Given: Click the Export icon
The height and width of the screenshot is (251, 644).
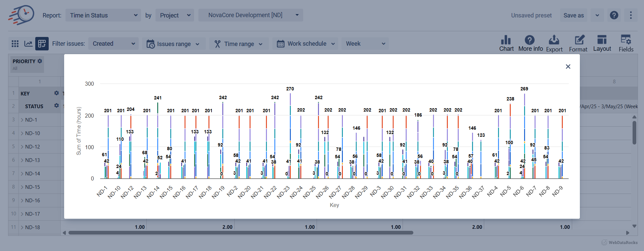Looking at the screenshot, I should [554, 43].
